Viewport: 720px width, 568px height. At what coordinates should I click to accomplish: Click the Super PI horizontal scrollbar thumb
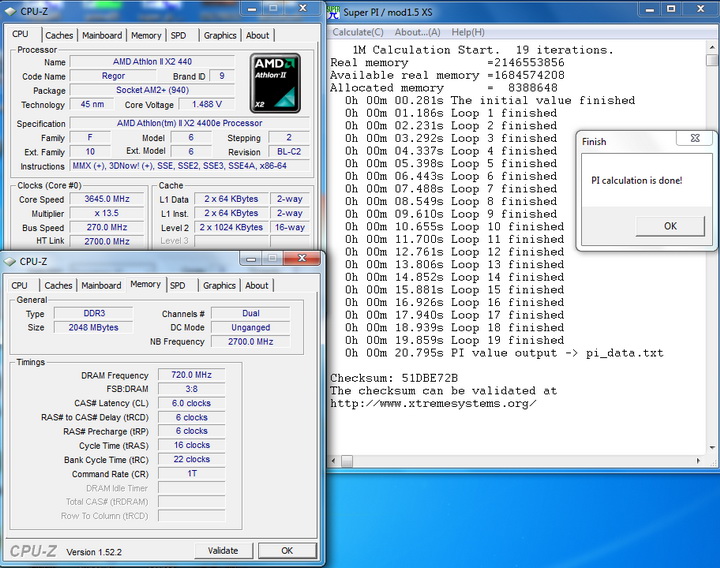347,461
